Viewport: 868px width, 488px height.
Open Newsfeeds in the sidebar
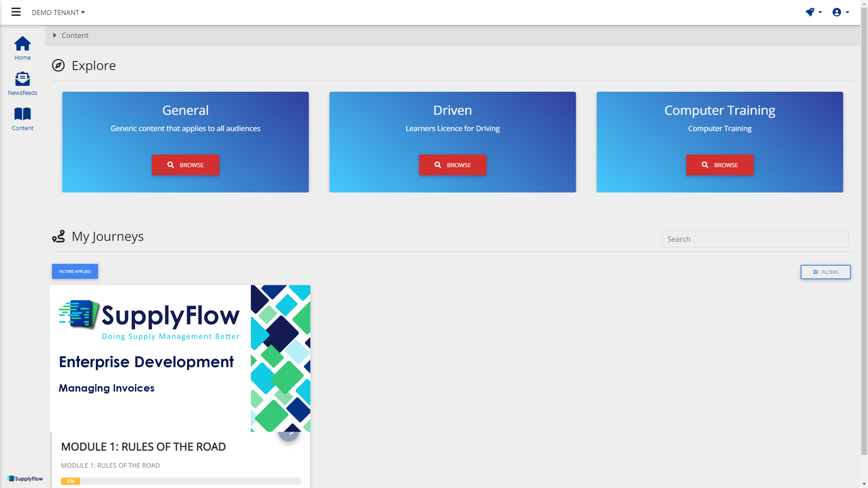(x=22, y=84)
